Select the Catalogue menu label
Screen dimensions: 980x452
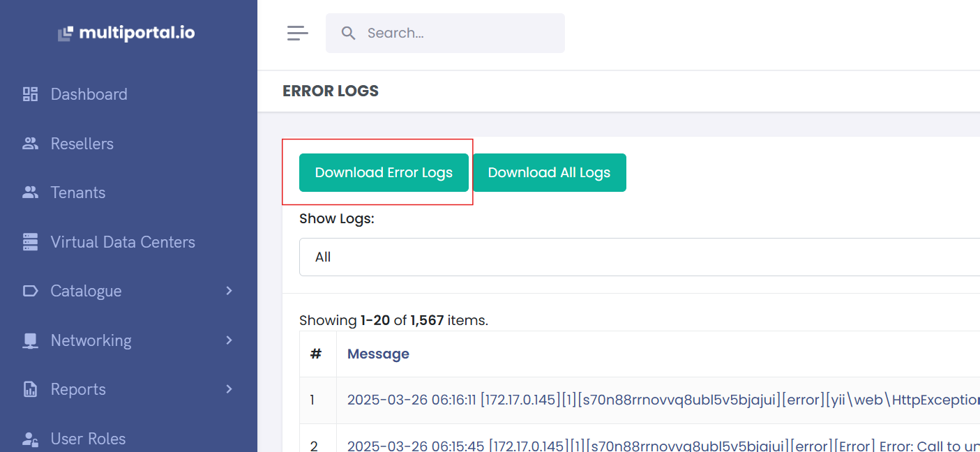pos(86,291)
